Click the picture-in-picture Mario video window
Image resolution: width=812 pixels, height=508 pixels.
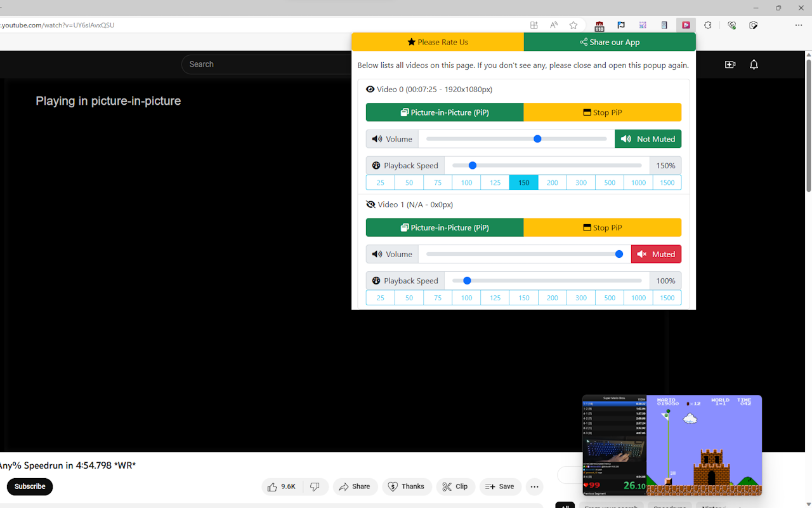pos(672,445)
